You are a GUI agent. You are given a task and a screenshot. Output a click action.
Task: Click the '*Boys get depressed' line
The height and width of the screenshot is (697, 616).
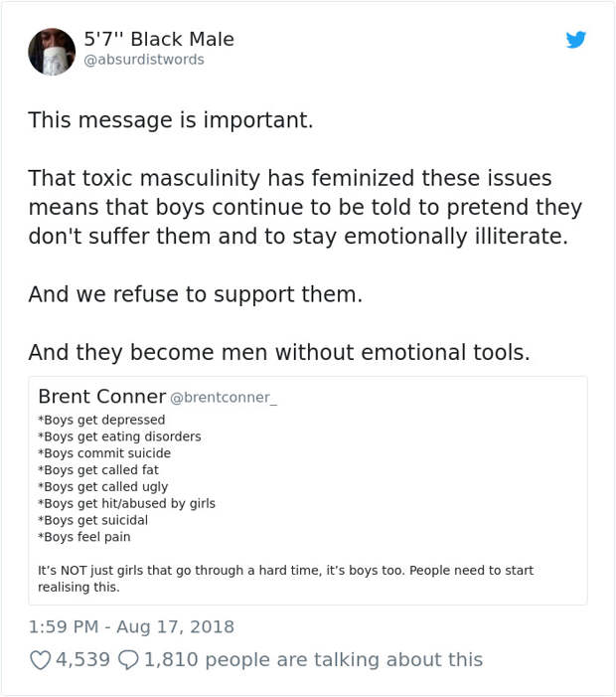[101, 420]
